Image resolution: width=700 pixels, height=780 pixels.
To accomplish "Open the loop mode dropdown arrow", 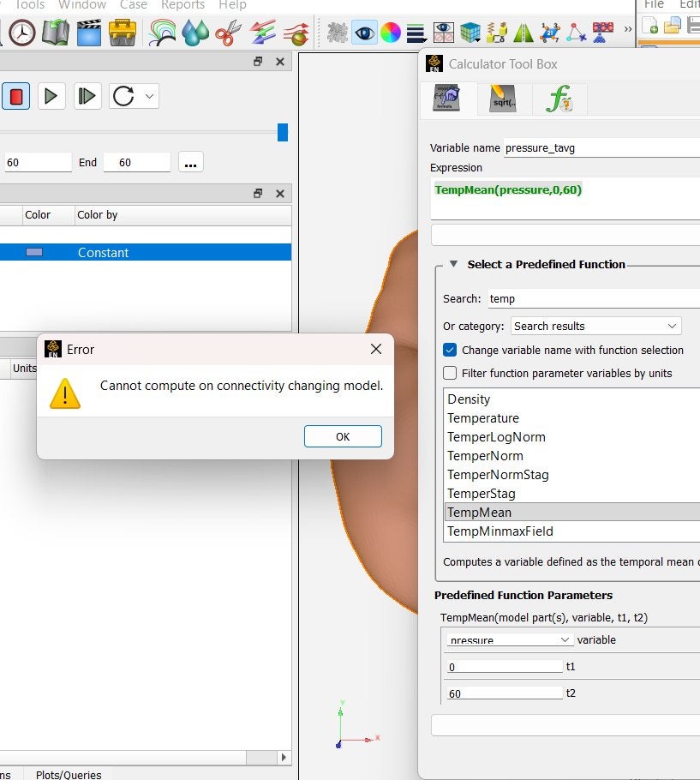I will (x=149, y=96).
